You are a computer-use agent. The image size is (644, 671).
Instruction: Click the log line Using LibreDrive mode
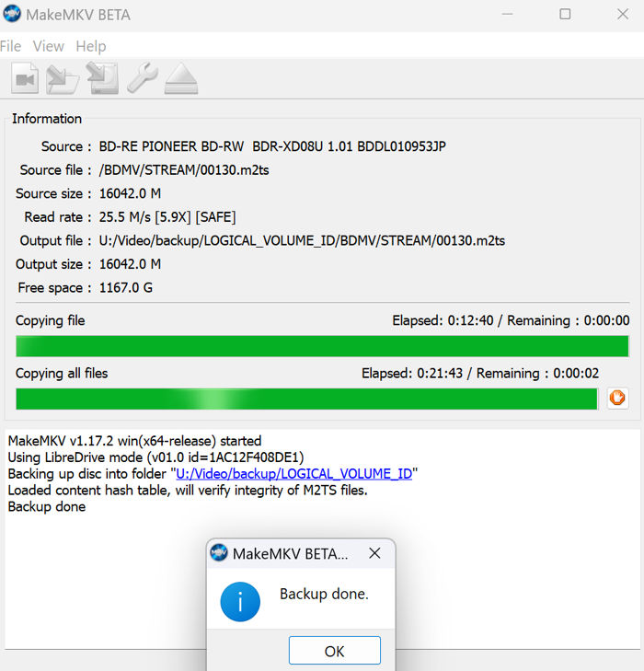click(x=156, y=457)
